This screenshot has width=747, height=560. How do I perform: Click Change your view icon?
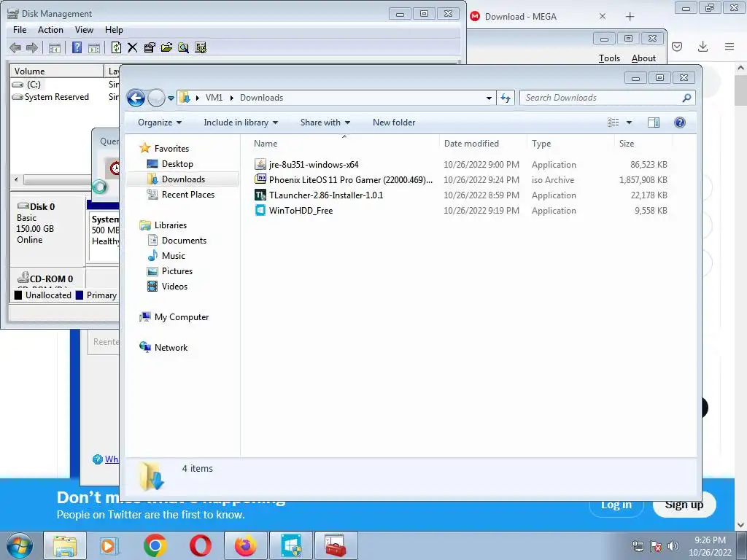point(614,122)
